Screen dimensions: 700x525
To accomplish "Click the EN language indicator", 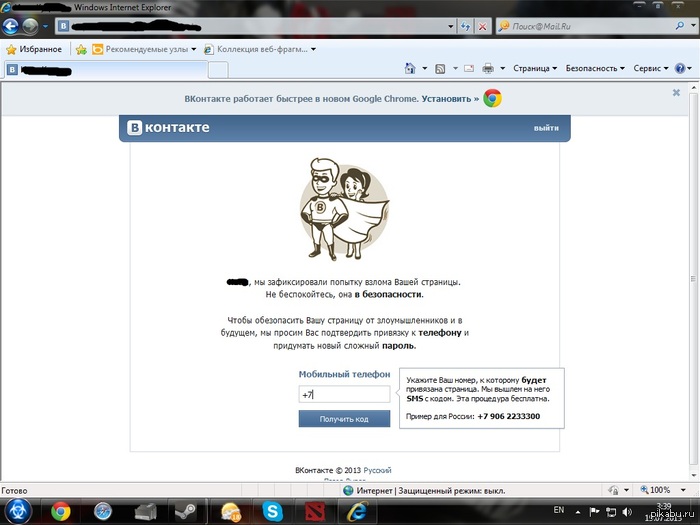I will coord(558,510).
